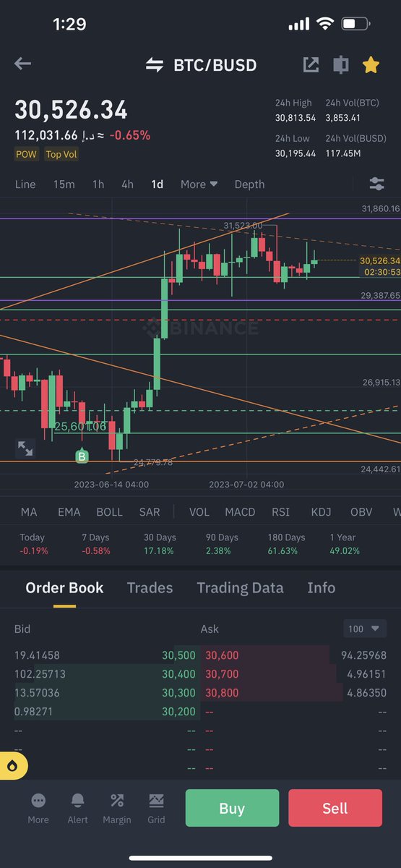Open the Alert bell icon
The height and width of the screenshot is (868, 401).
pos(77,801)
